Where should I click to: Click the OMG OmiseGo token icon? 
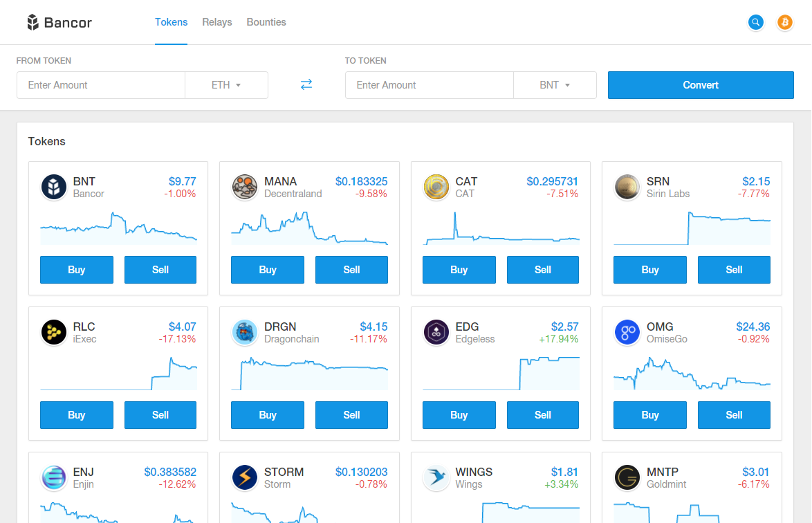627,332
